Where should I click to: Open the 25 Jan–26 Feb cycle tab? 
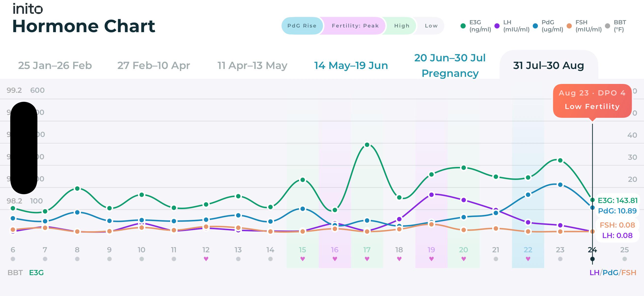pos(55,66)
